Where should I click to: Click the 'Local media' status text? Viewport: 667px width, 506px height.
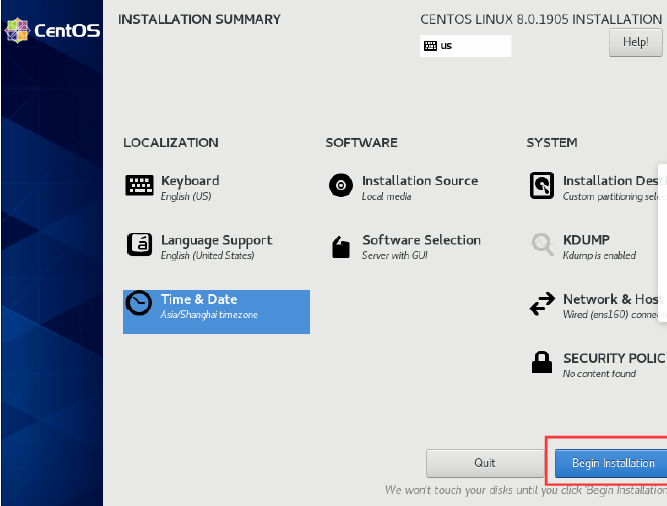pos(387,196)
